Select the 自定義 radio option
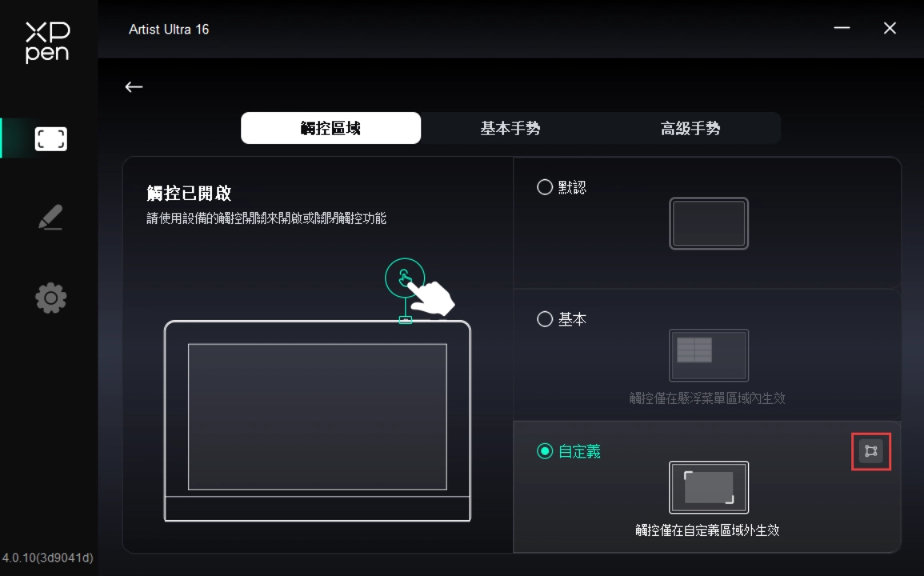 tap(545, 451)
